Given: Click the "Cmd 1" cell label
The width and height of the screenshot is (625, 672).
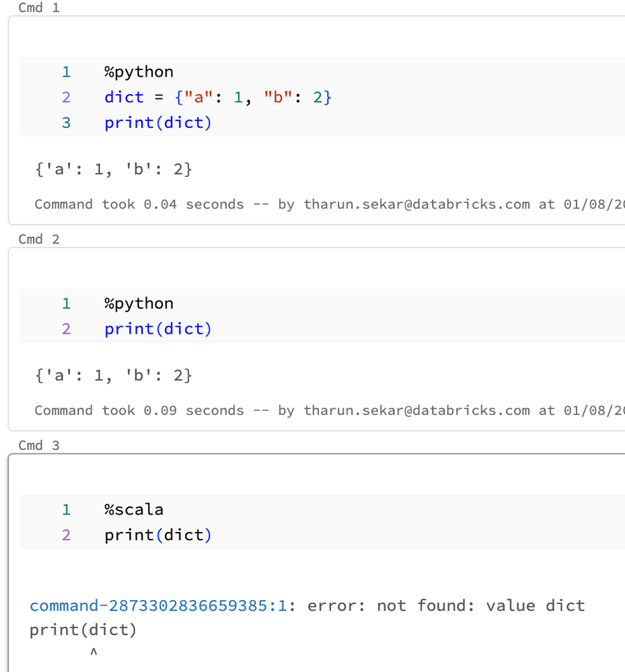Looking at the screenshot, I should click(x=39, y=8).
